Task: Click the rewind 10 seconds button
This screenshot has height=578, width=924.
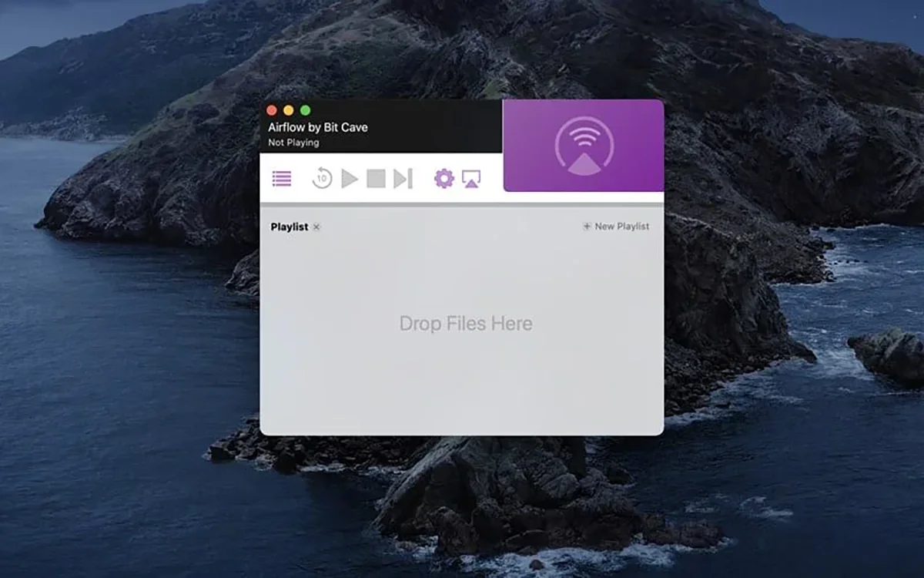Action: (322, 179)
